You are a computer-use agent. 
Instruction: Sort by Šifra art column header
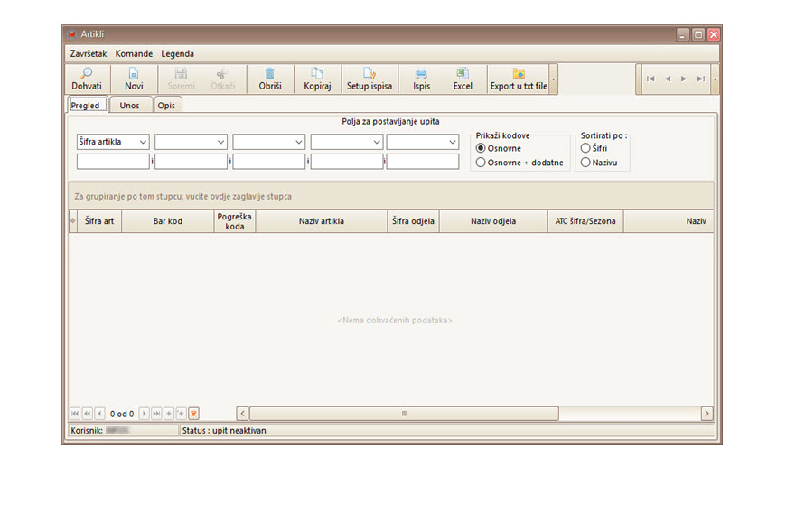point(99,221)
